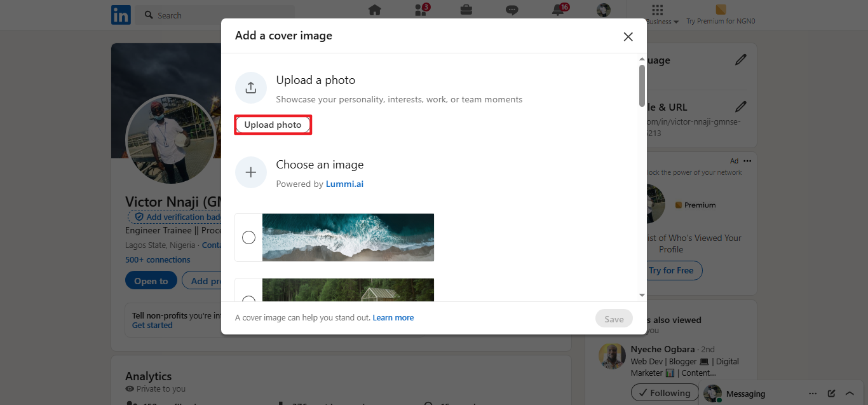This screenshot has height=405, width=868.
Task: Open ad options three-dots menu
Action: coord(747,161)
